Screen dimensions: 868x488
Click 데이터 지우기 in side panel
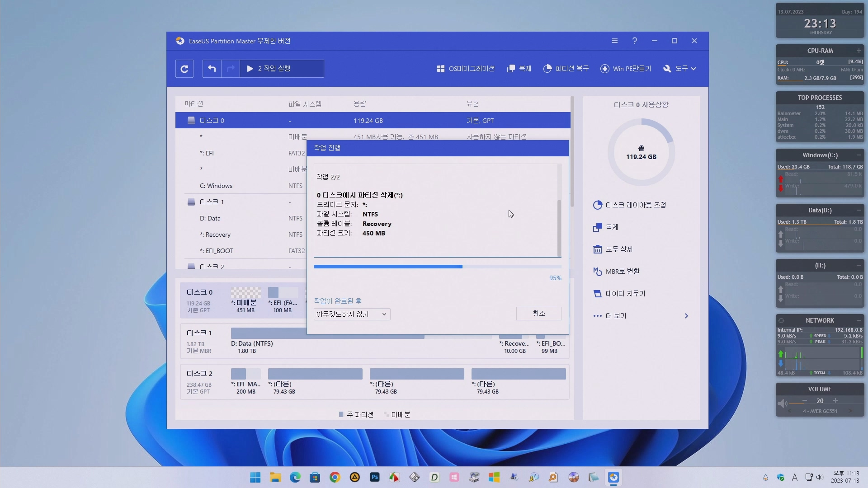point(619,294)
